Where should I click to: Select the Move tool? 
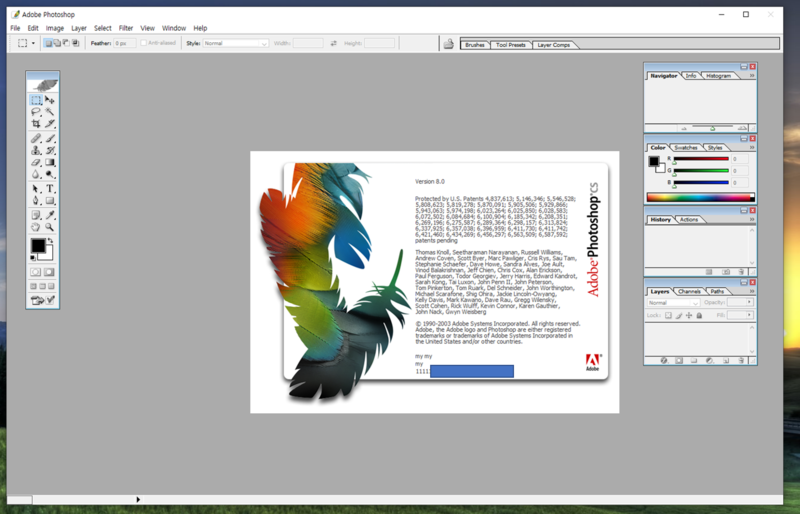click(x=50, y=100)
